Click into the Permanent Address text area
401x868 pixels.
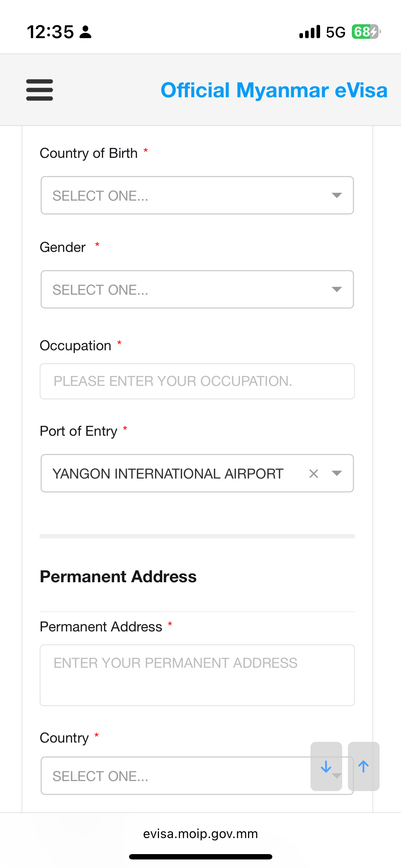coord(197,675)
